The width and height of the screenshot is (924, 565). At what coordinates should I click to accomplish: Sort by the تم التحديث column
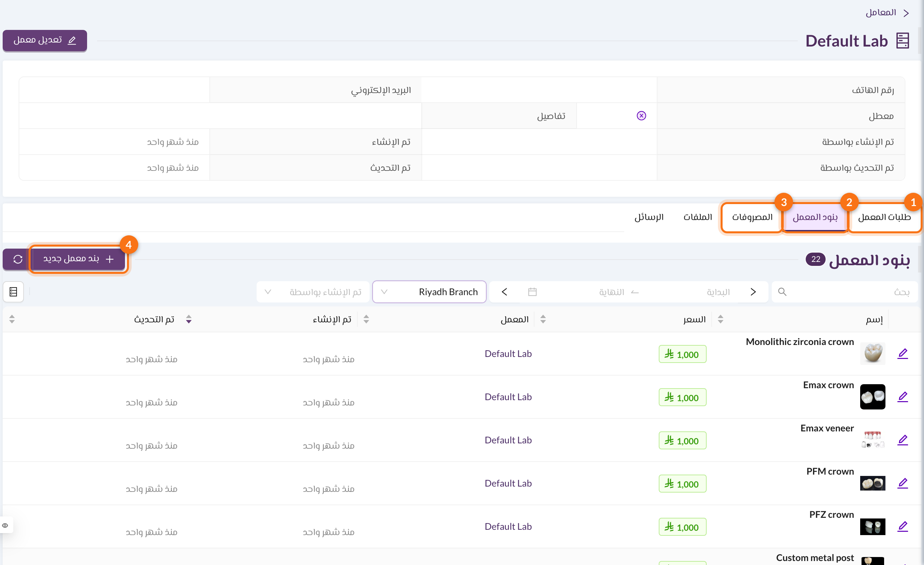[x=189, y=319]
